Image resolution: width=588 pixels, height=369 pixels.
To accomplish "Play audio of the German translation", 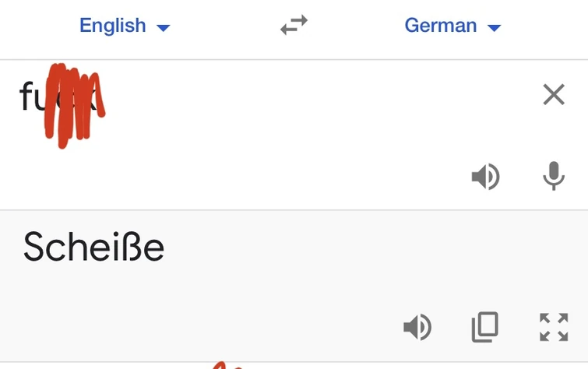I will [x=417, y=327].
